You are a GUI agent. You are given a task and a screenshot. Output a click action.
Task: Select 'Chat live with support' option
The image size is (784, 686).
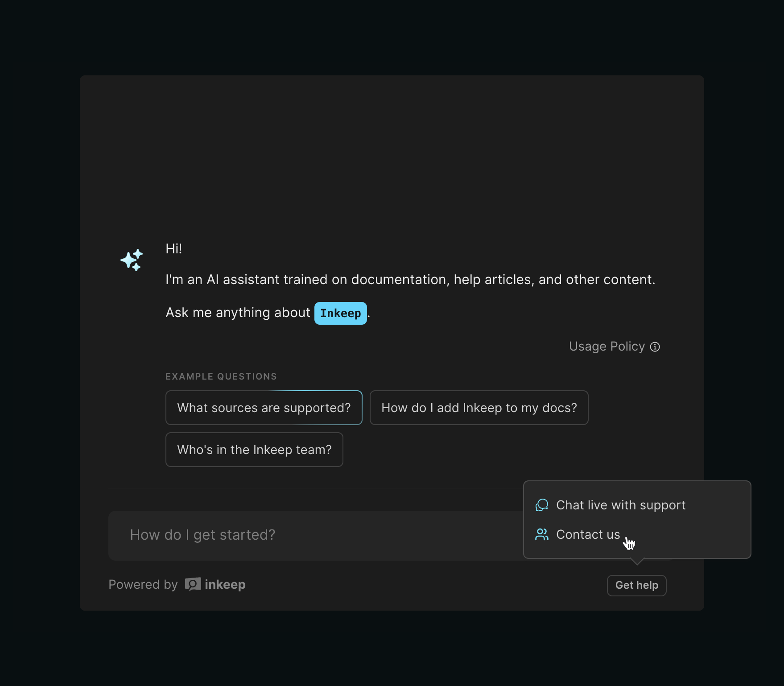pyautogui.click(x=620, y=505)
